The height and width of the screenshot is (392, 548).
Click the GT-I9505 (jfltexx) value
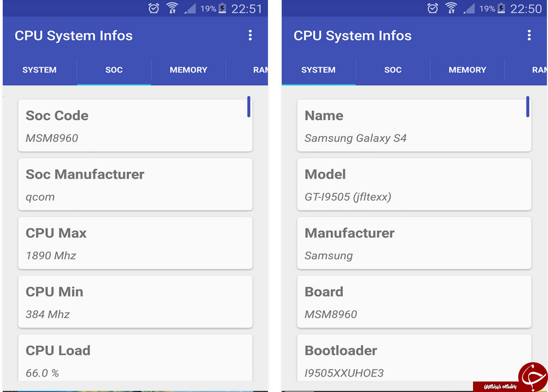(x=348, y=197)
